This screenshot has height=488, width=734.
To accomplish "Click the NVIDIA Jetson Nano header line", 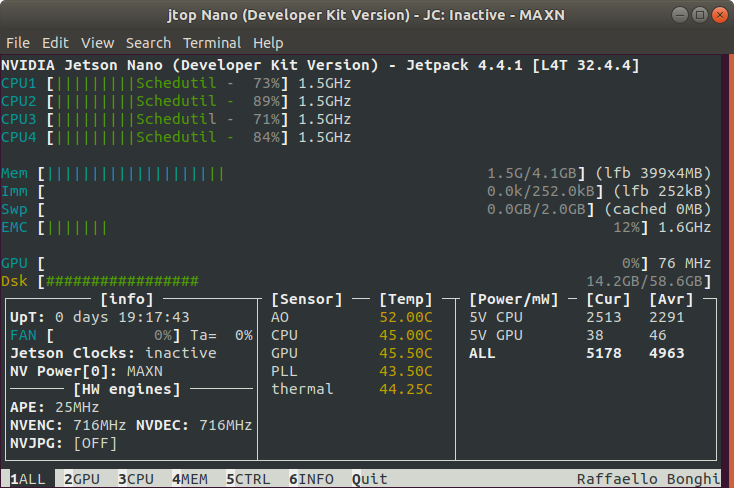I will (320, 65).
